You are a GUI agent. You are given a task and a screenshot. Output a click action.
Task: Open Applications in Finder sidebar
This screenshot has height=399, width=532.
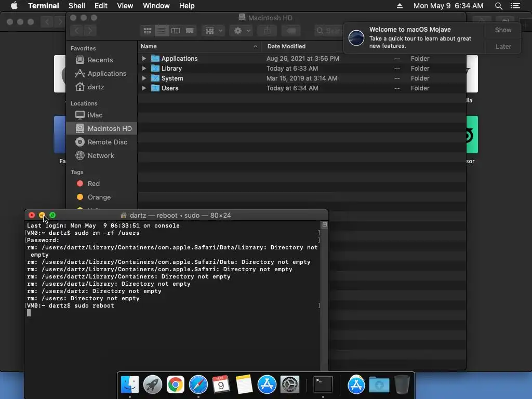(101, 73)
